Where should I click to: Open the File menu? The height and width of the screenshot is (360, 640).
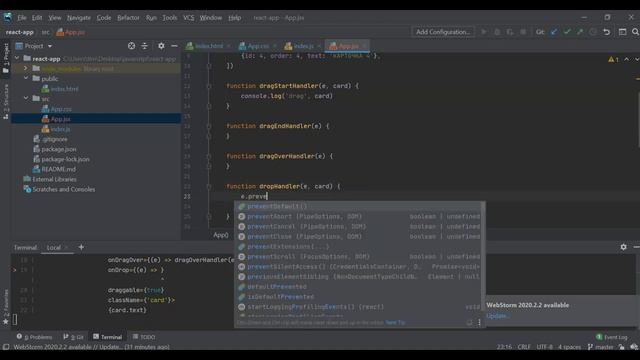[x=22, y=18]
